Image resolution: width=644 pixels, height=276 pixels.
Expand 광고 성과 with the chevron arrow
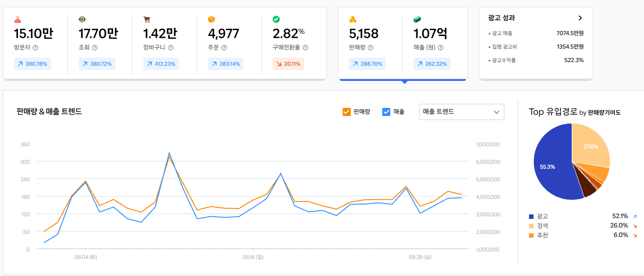point(580,18)
